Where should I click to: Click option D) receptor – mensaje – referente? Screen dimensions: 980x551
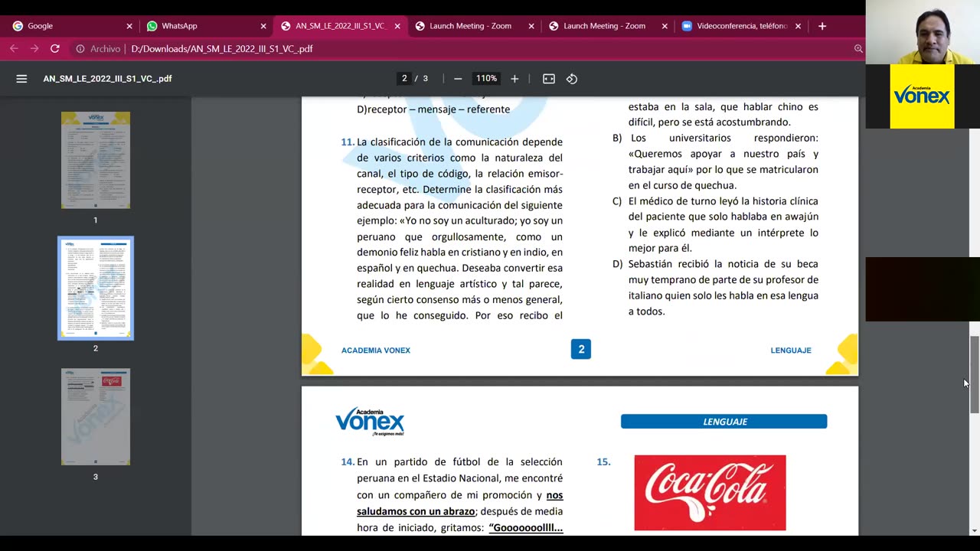(433, 109)
